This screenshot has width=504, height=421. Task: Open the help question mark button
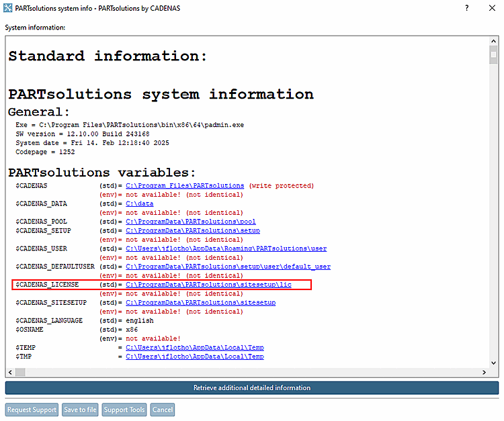pyautogui.click(x=467, y=8)
